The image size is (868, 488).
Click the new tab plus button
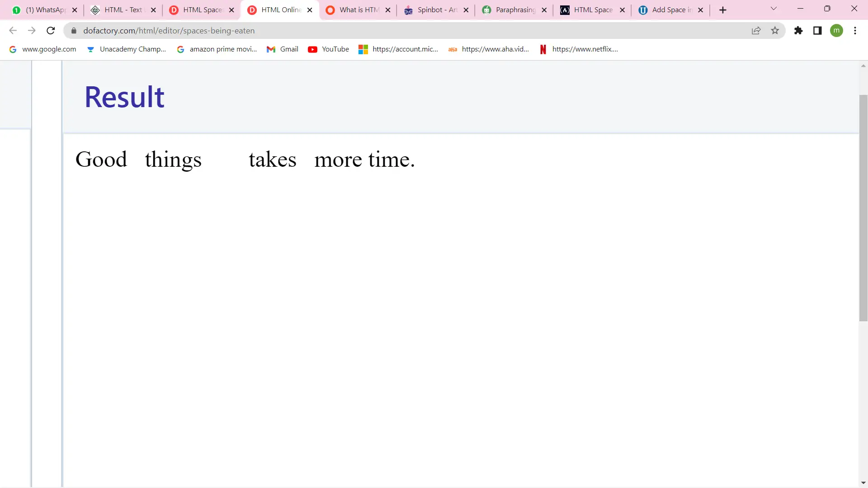[723, 9]
